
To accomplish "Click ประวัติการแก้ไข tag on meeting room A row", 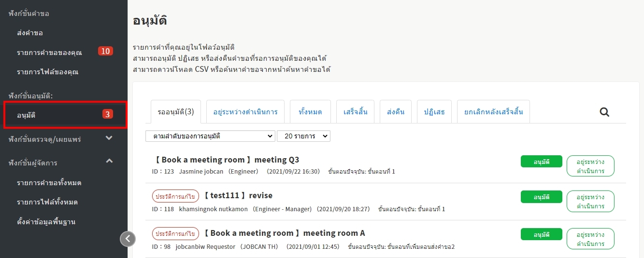I will point(175,233).
